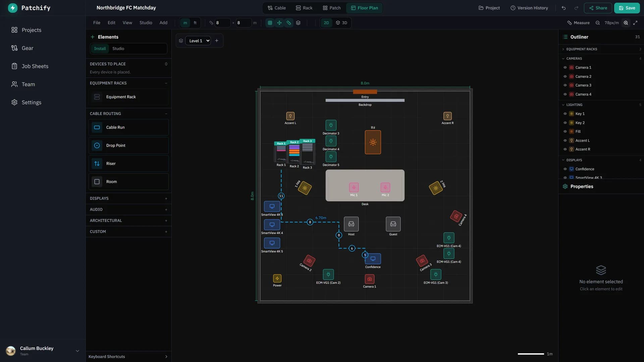Switch view to 3D mode
Viewport: 644px width, 362px height.
pyautogui.click(x=341, y=23)
